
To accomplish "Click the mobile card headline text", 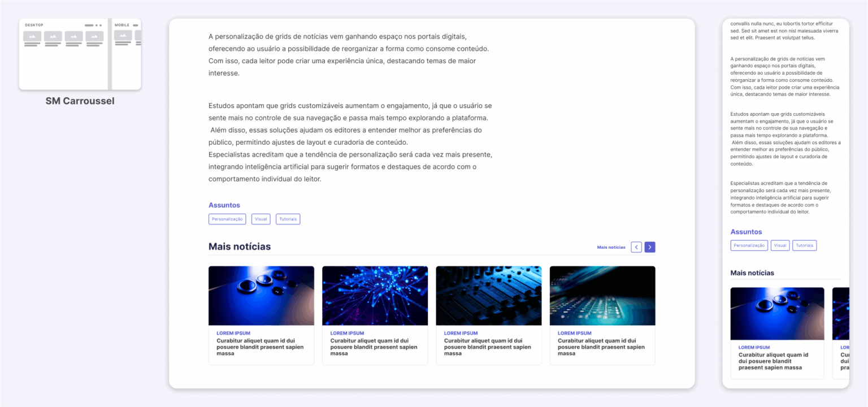I will click(774, 361).
